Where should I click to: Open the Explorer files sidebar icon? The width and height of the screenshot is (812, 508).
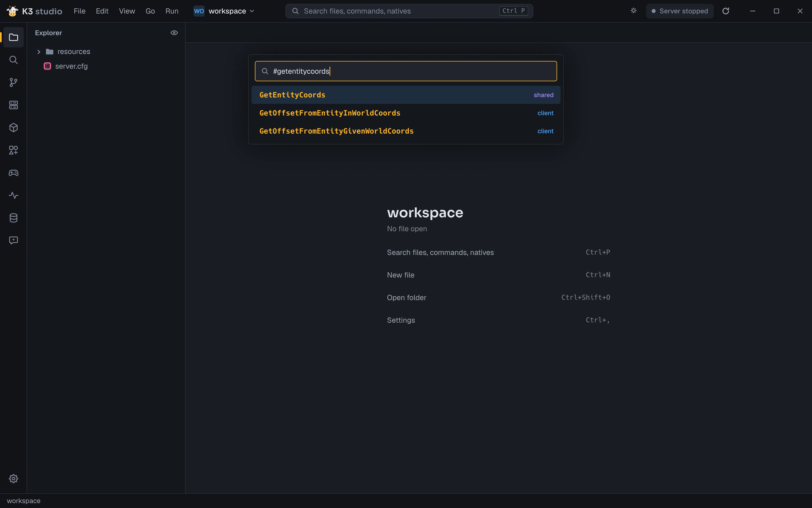pyautogui.click(x=13, y=37)
